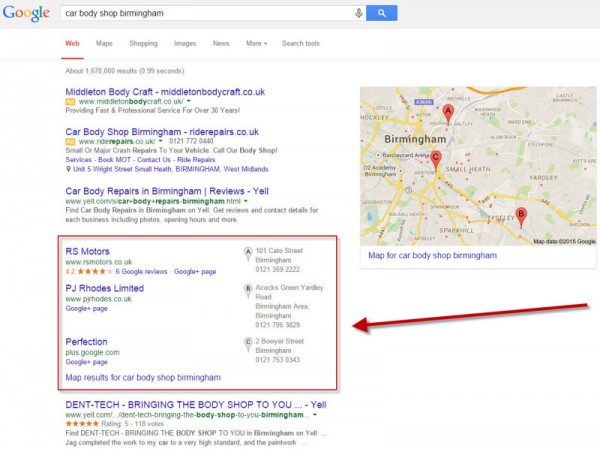
Task: Open dropdown arrow beside the yell.com car-body-repairs URL
Action: click(x=246, y=201)
